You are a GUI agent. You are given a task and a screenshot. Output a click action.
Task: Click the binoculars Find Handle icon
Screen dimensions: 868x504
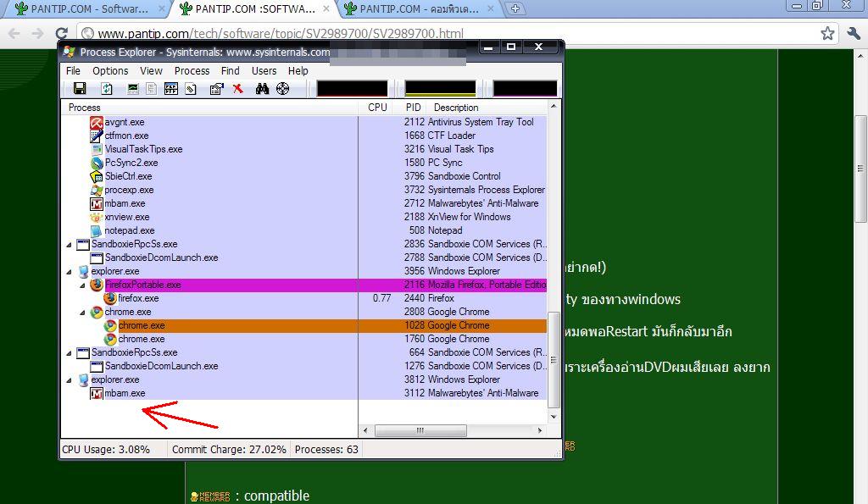click(x=263, y=89)
